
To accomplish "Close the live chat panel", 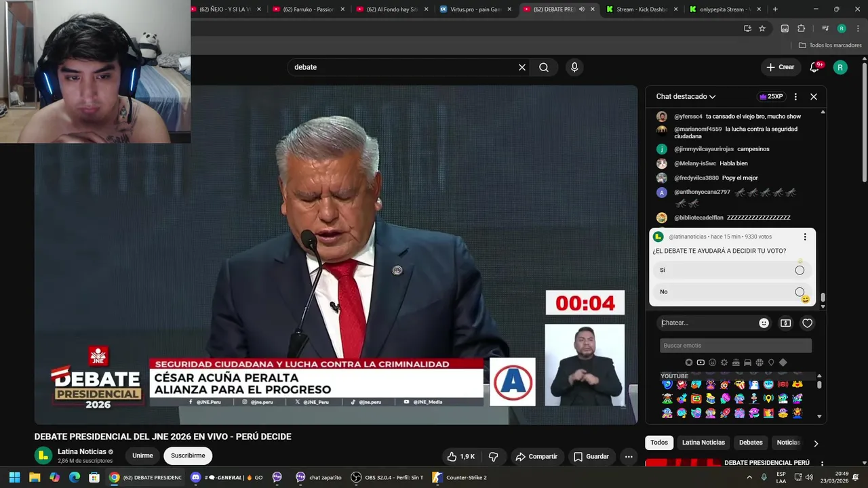I will (814, 97).
